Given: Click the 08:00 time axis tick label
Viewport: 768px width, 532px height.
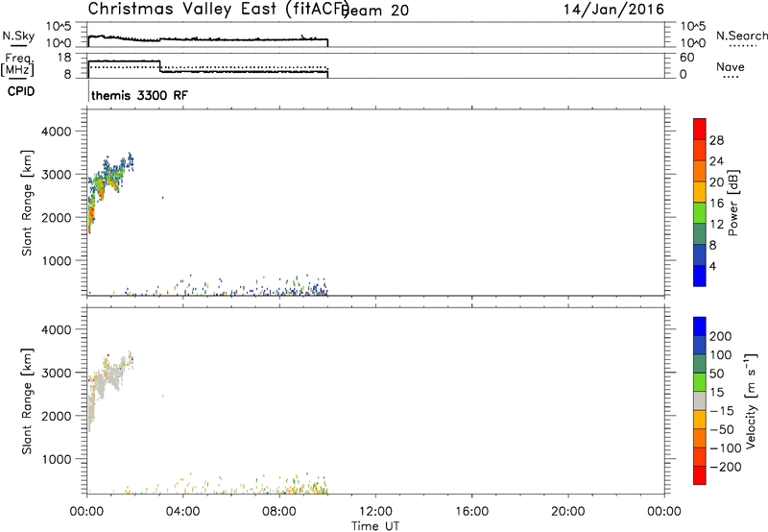Looking at the screenshot, I should point(279,512).
